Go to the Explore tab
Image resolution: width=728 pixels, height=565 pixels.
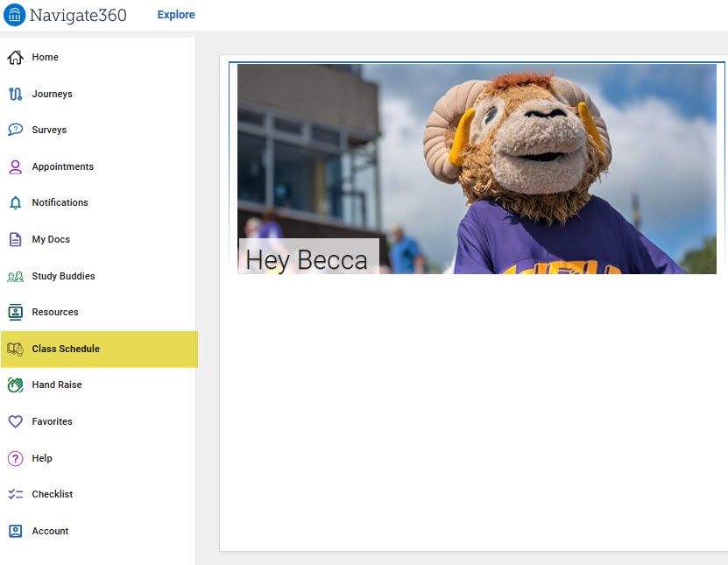176,15
